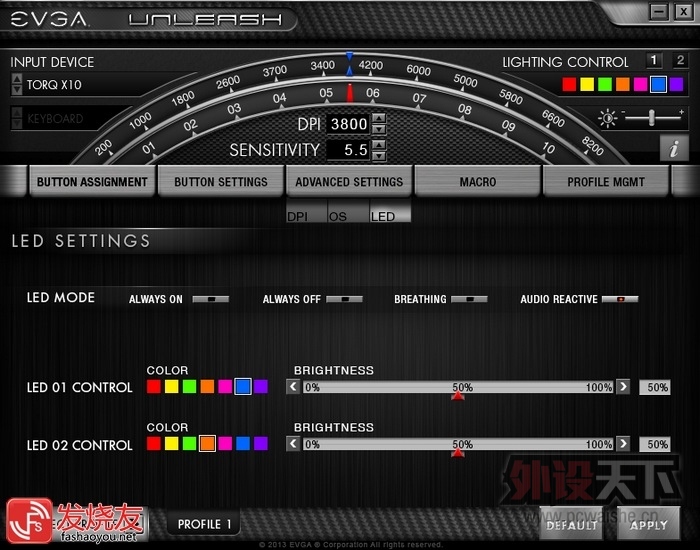Decrease the DPI value with down arrow
This screenshot has width=700, height=550.
379,129
